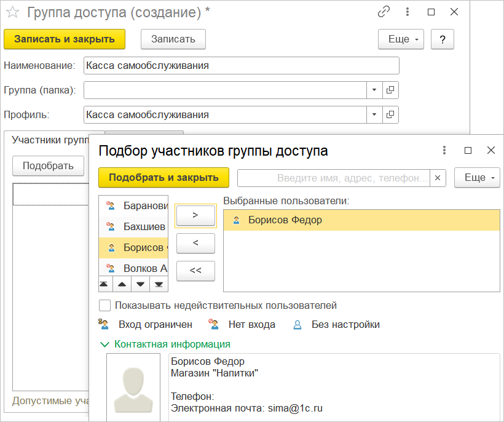Switch to the Участники группы tab
The image size is (504, 422).
coord(49,140)
